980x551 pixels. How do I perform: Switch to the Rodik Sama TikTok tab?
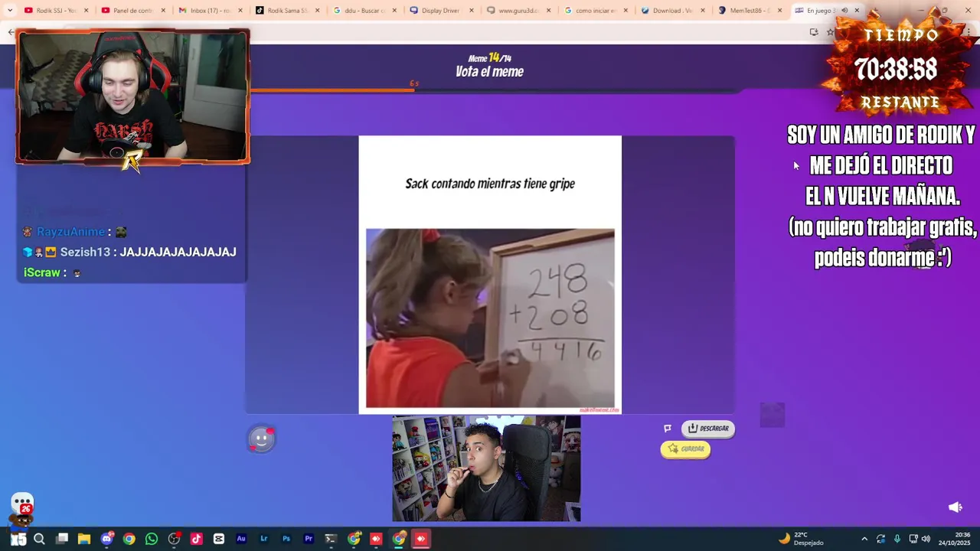coord(286,11)
